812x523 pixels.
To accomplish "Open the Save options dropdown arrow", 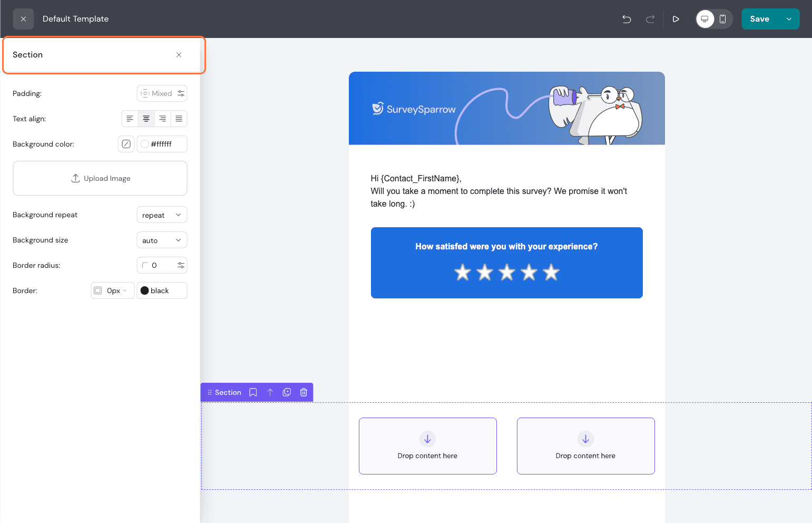I will coord(789,19).
